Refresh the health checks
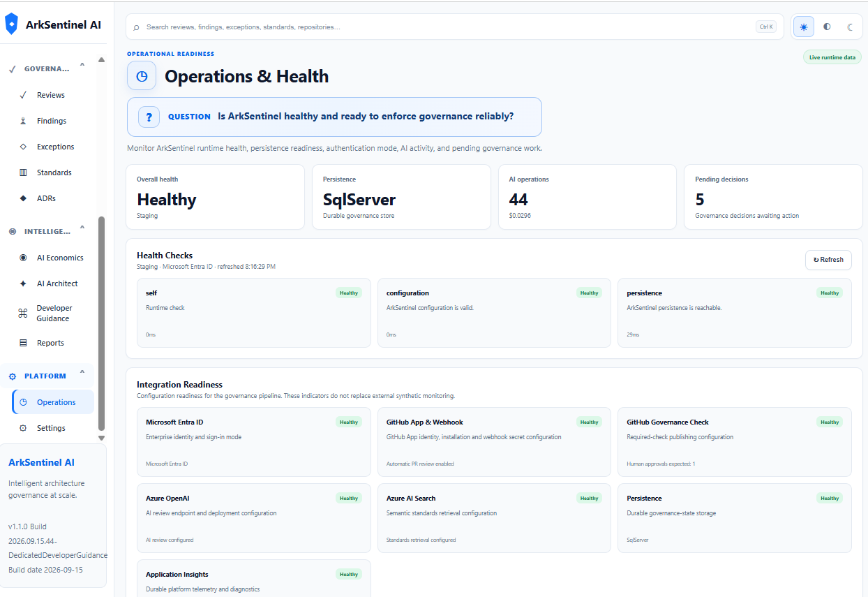Image resolution: width=868 pixels, height=597 pixels. pyautogui.click(x=828, y=260)
